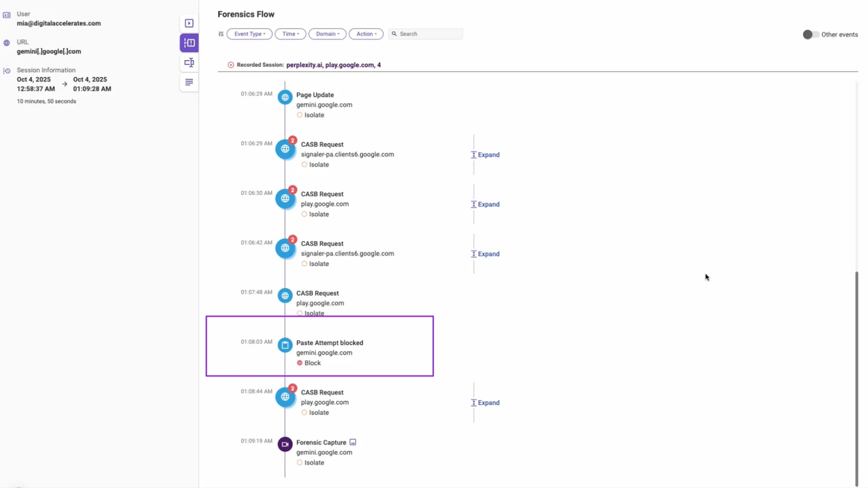Open the Time filter dropdown

pos(290,33)
